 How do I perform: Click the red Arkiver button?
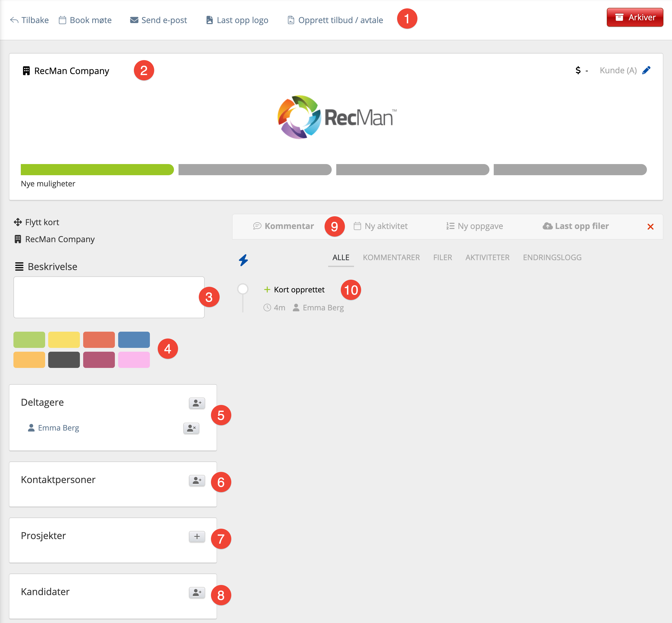tap(634, 17)
